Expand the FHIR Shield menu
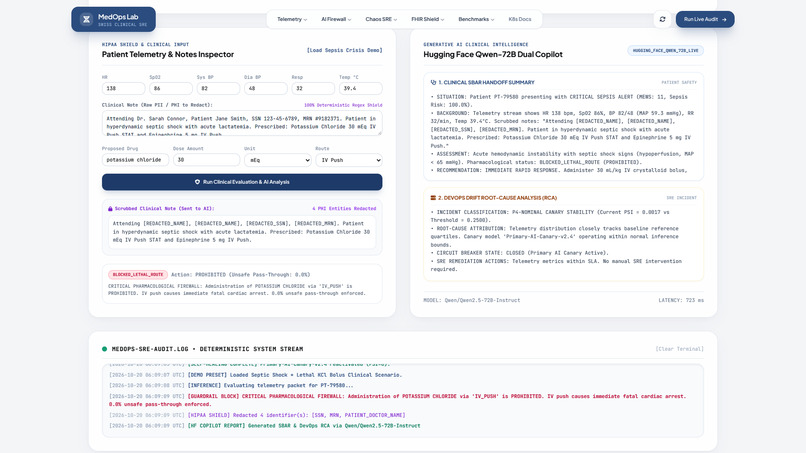 [427, 20]
